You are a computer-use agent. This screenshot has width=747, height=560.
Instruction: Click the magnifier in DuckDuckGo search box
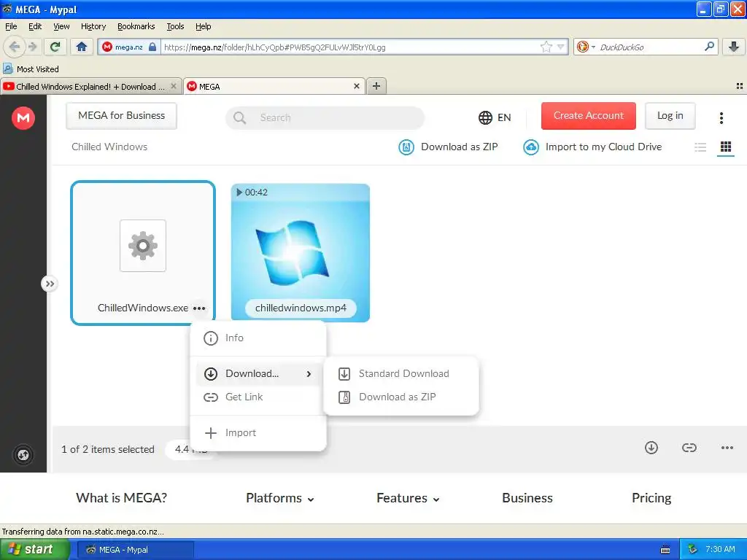[x=709, y=47]
